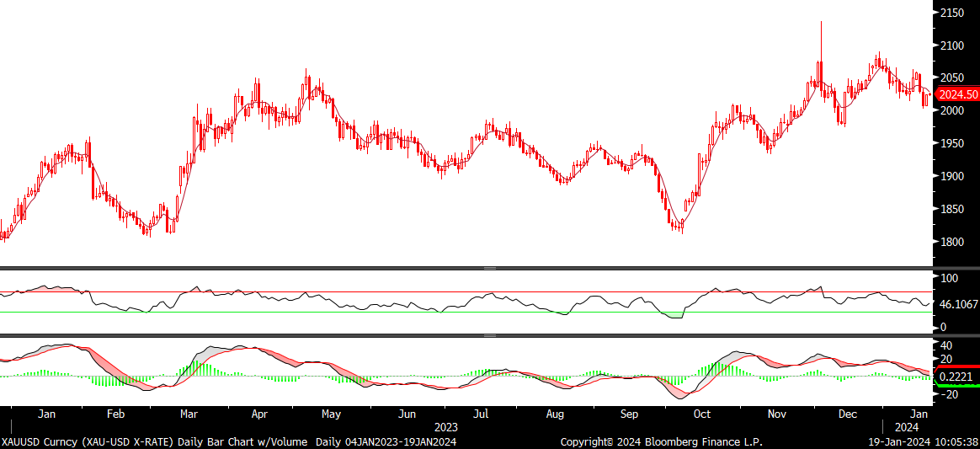Screen dimensions: 980x449
Task: Click the red 2024.50 last price tag
Action: pos(958,95)
